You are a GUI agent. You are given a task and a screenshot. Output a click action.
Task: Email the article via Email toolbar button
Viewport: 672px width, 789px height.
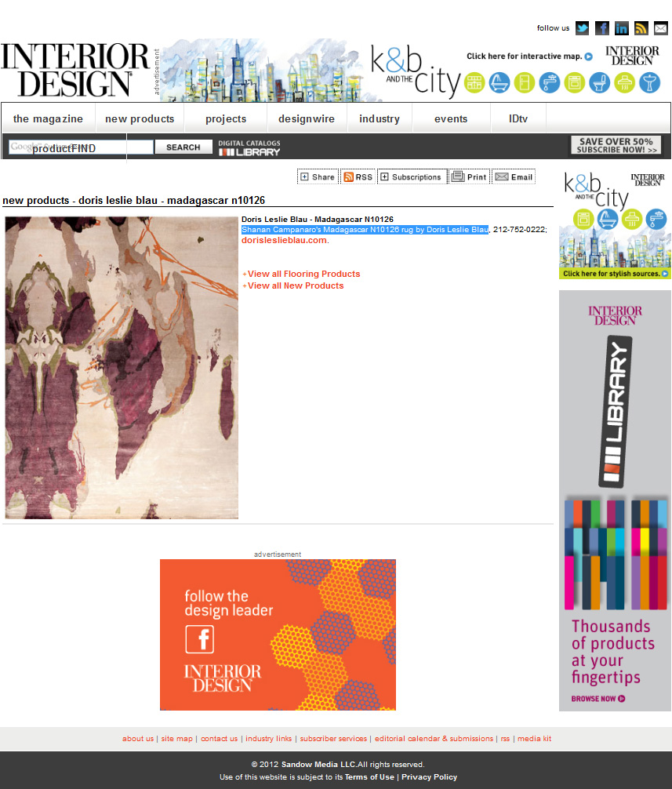514,176
